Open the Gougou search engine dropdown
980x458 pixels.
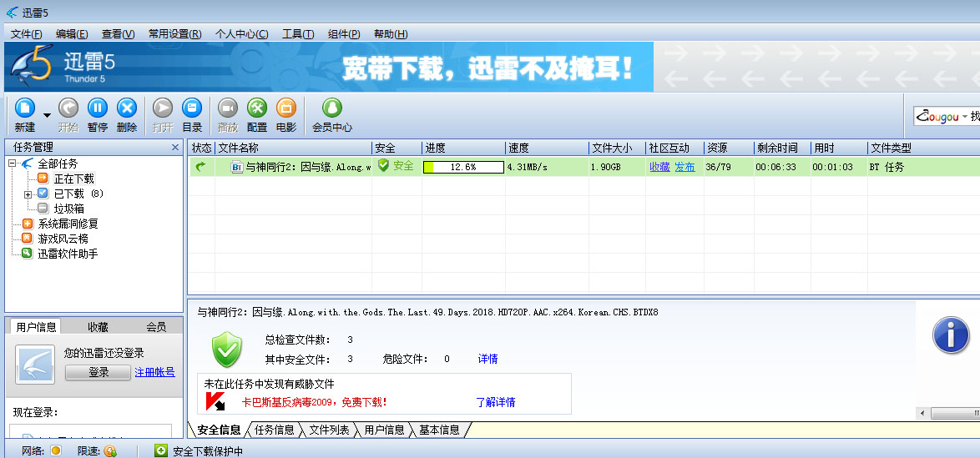[964, 117]
